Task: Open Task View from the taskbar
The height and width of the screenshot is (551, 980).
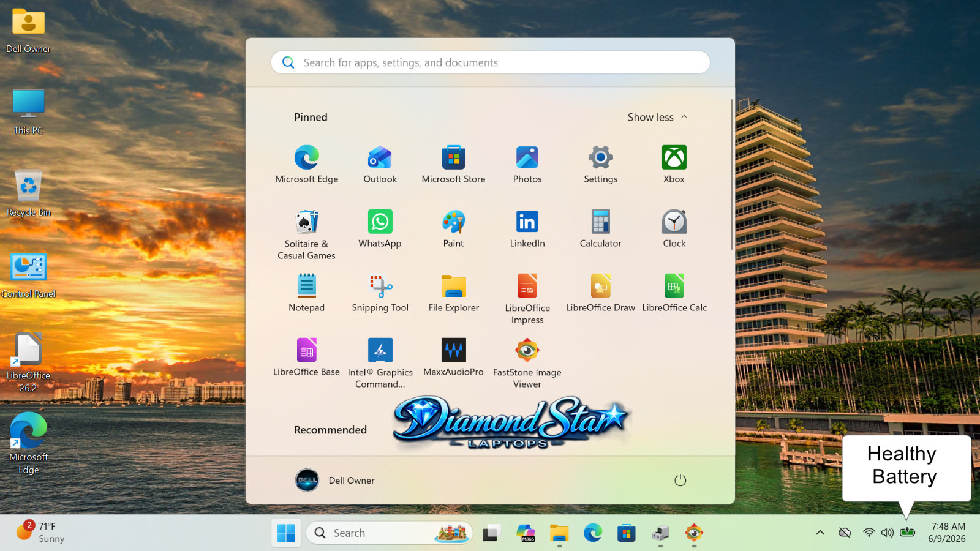Action: pyautogui.click(x=491, y=533)
